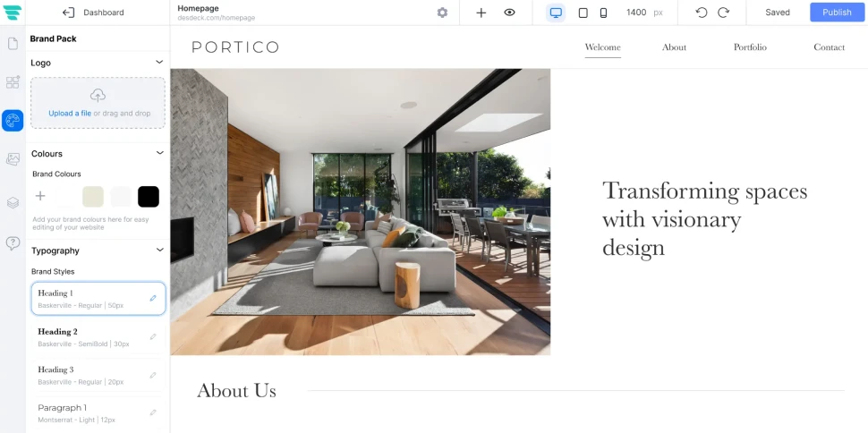Redo the last change
Screen dimensions: 868x433
(x=723, y=13)
